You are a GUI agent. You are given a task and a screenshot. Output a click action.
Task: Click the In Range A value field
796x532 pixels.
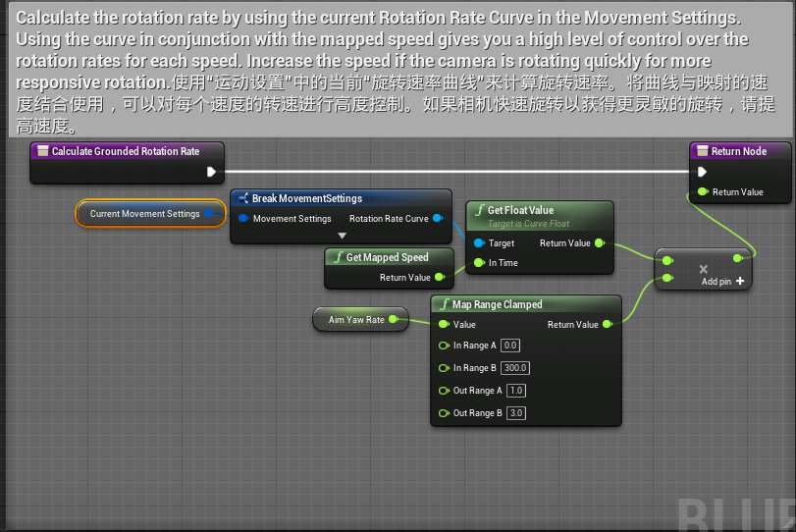click(x=509, y=346)
